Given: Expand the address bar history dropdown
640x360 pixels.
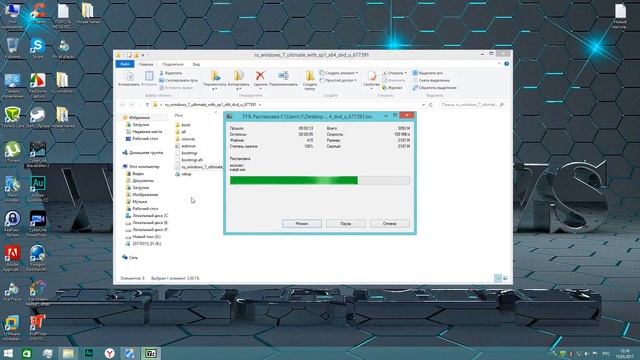Looking at the screenshot, I should (423, 105).
